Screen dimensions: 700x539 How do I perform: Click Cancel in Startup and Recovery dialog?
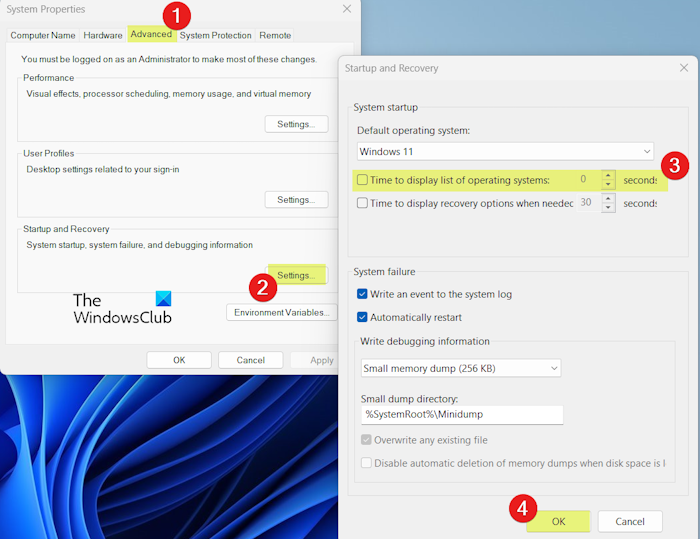click(x=630, y=522)
